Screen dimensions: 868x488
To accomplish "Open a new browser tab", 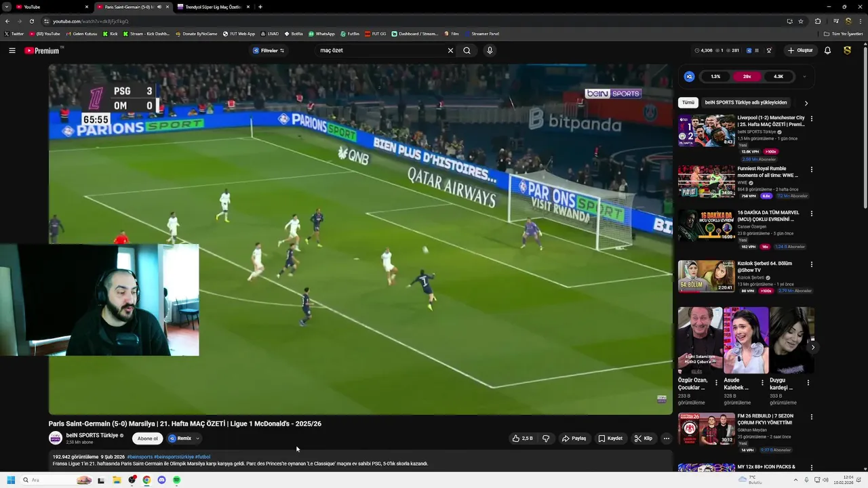I will [260, 7].
